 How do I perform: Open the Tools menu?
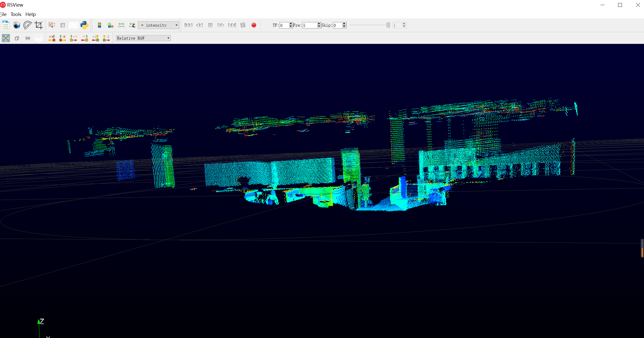click(x=16, y=14)
